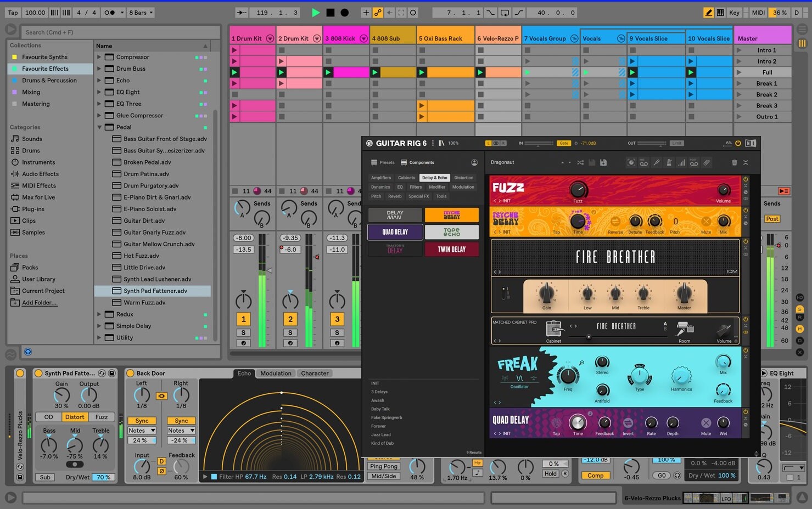Click the Guitar Rig power button in the header
812x509 pixels.
[738, 143]
